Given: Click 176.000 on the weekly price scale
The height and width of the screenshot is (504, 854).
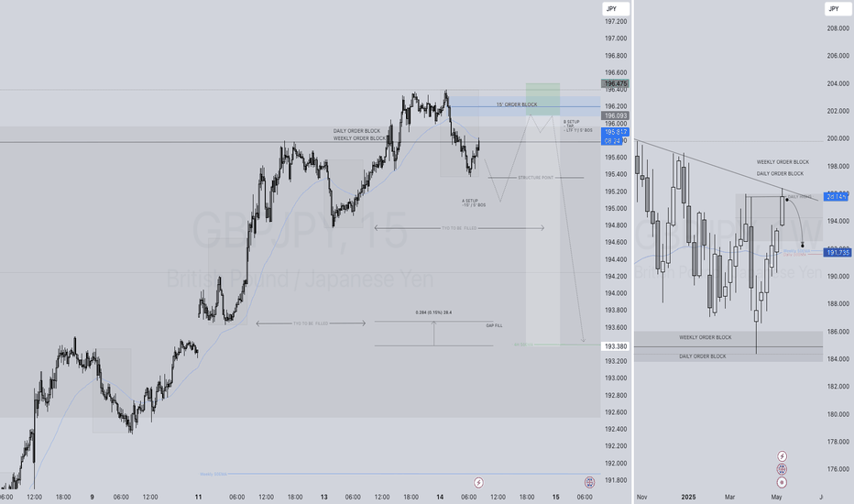Looking at the screenshot, I should [x=838, y=469].
